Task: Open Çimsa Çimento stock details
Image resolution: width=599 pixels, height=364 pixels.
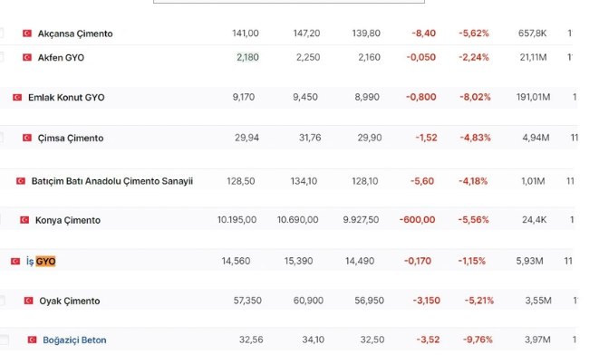Action: (x=71, y=139)
